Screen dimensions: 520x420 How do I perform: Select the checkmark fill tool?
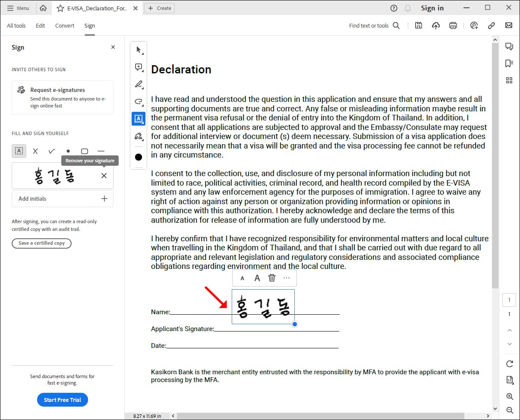[52, 151]
